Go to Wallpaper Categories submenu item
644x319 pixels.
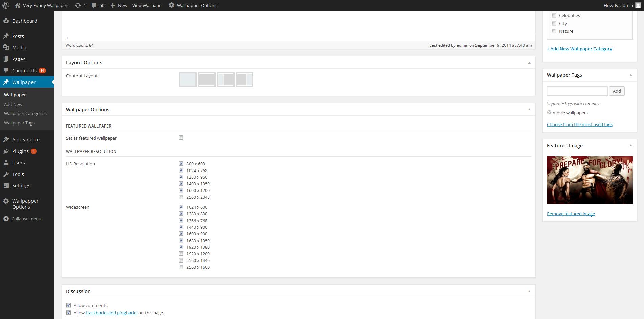click(25, 114)
